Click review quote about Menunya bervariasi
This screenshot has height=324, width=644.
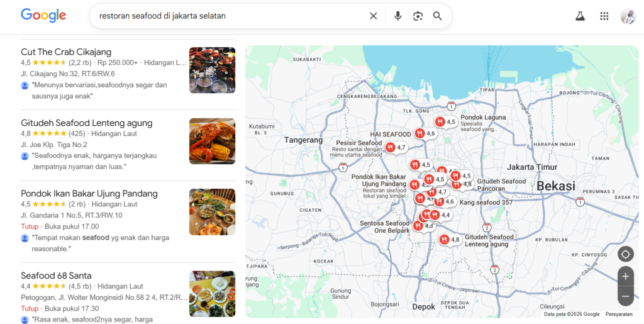[99, 91]
